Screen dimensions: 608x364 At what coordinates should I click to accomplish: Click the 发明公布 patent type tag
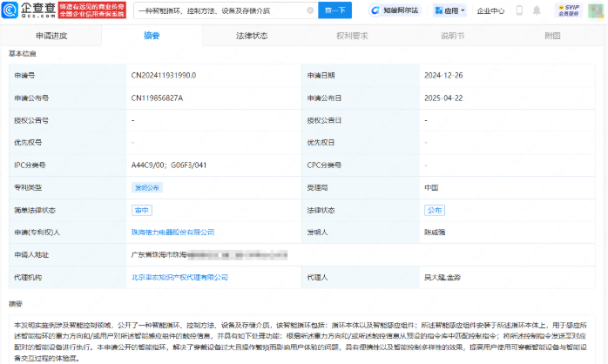tap(147, 187)
